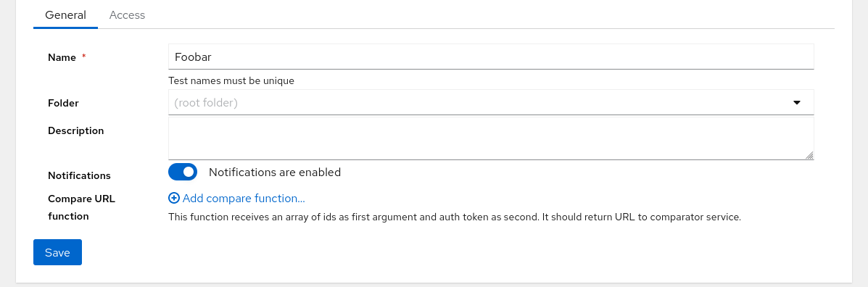This screenshot has height=287, width=868.
Task: Click inside the Description text area
Action: click(491, 138)
